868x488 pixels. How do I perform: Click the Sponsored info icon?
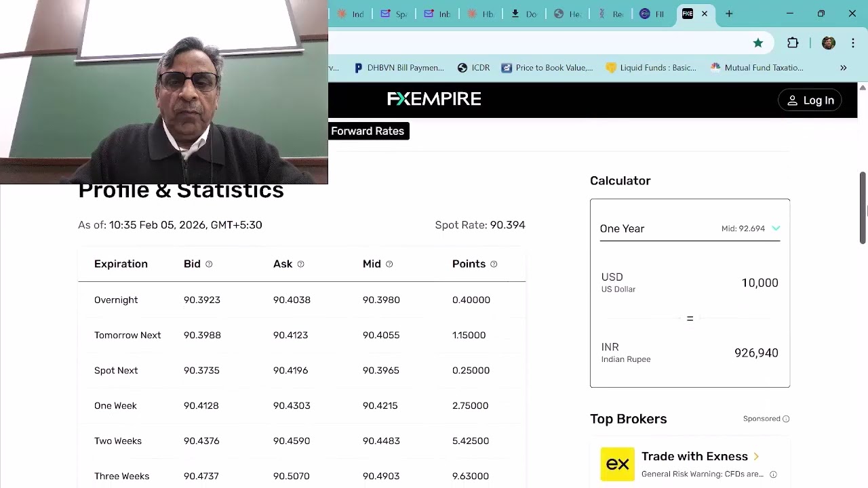[786, 419]
